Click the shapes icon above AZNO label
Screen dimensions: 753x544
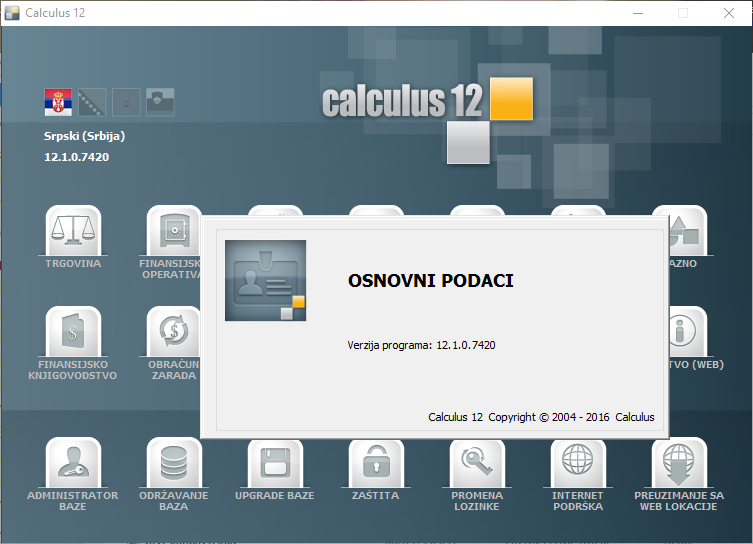click(x=688, y=231)
